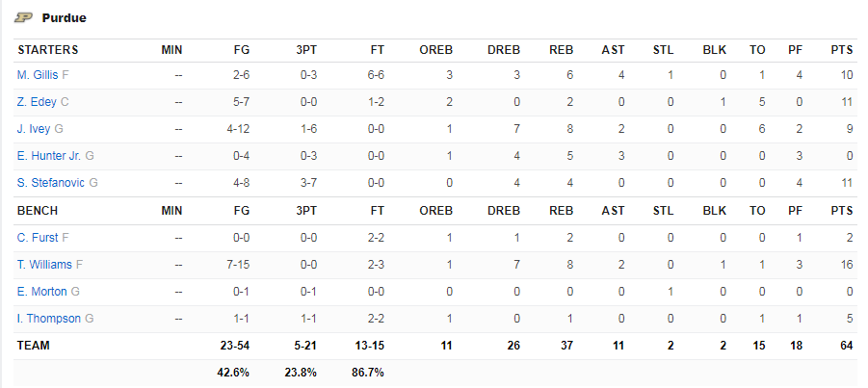Open Z. Edey player page
Screen dimensions: 868x388
click(x=37, y=102)
